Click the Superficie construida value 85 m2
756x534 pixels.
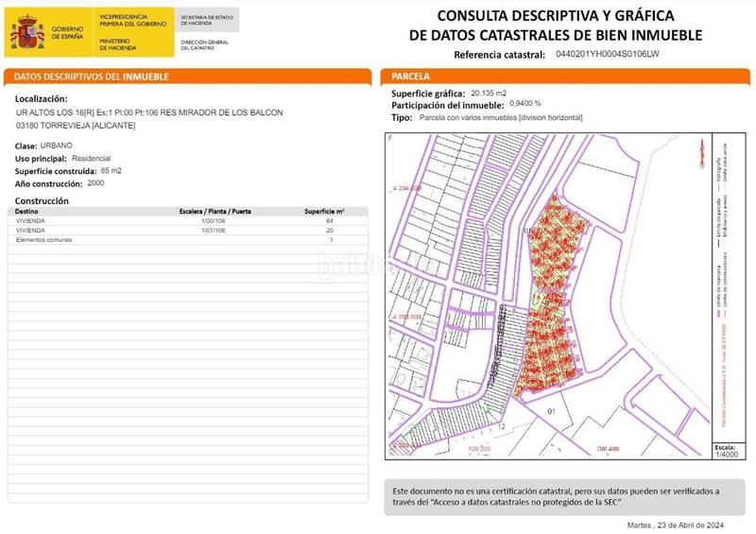pyautogui.click(x=112, y=171)
